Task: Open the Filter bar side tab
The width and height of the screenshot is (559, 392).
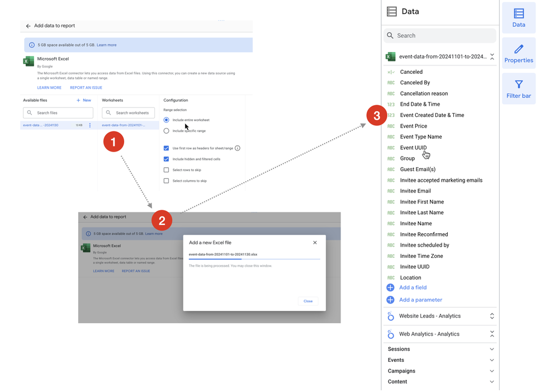Action: (x=519, y=89)
